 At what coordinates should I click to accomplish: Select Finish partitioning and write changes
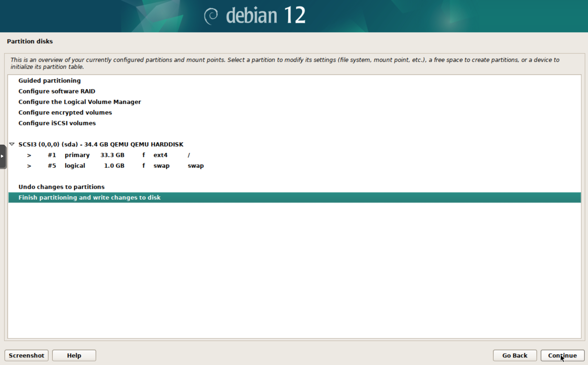(295, 198)
